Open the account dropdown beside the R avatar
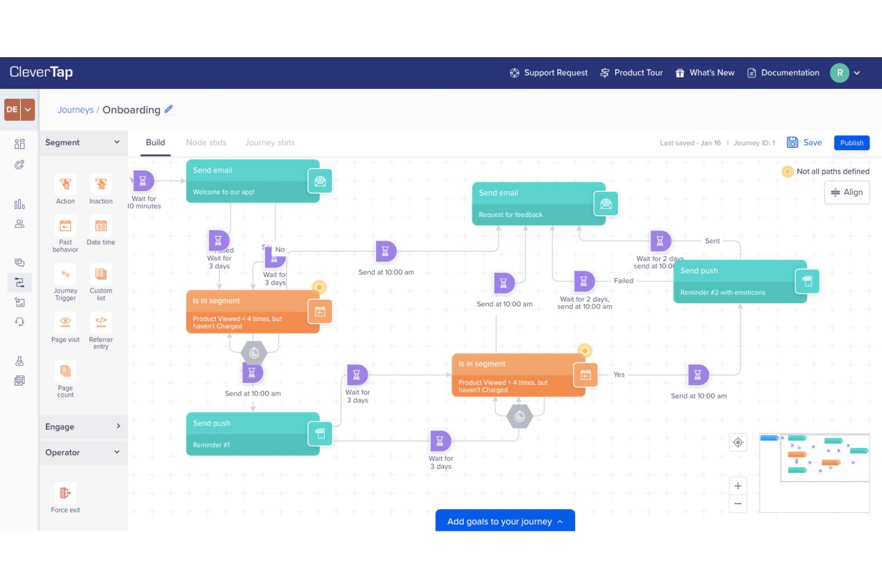The width and height of the screenshot is (882, 588). 857,73
